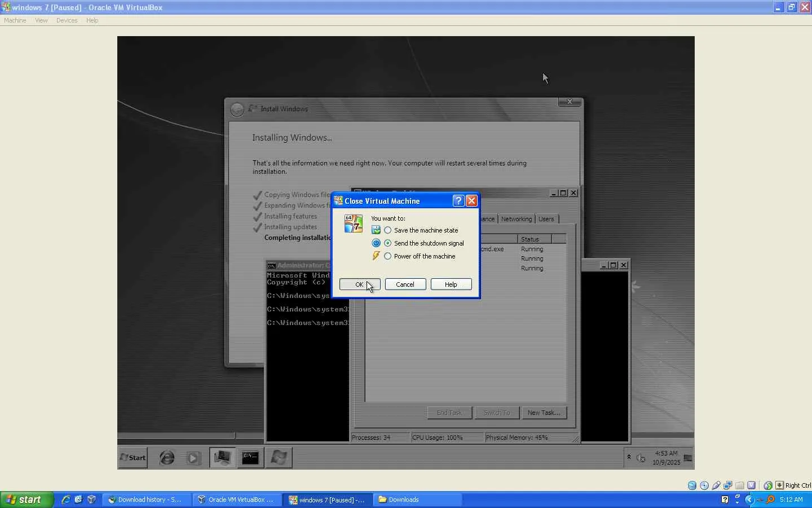Close the Install Windows wizard window
This screenshot has height=508, width=812.
(570, 102)
